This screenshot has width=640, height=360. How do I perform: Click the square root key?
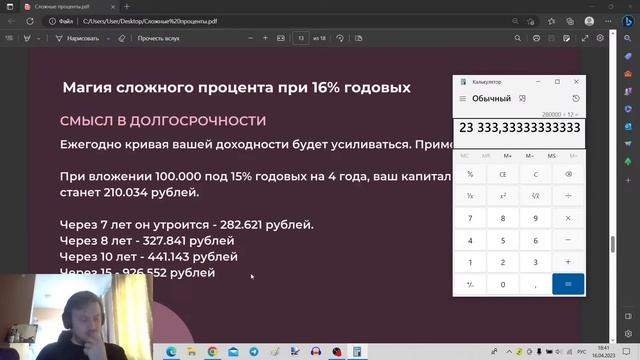click(x=536, y=196)
